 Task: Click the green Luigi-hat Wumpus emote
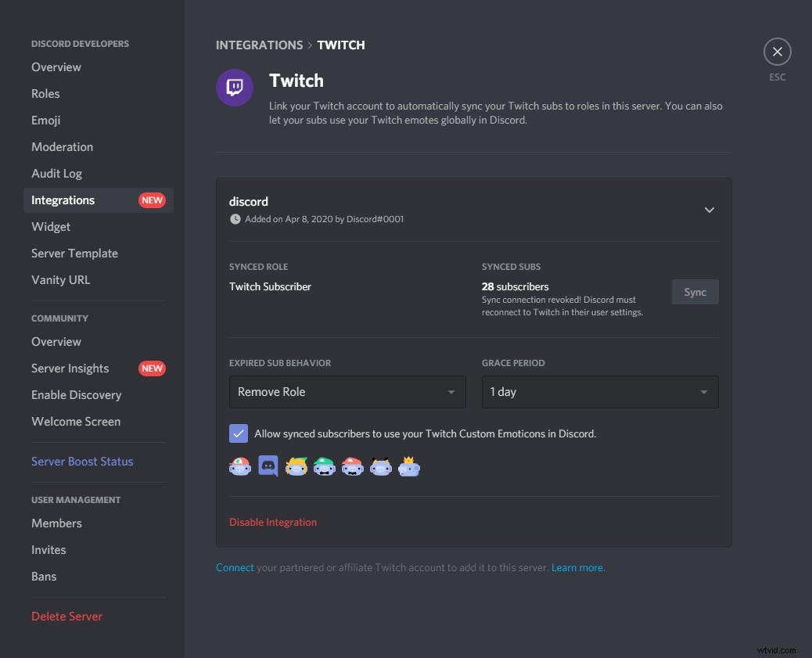click(325, 466)
